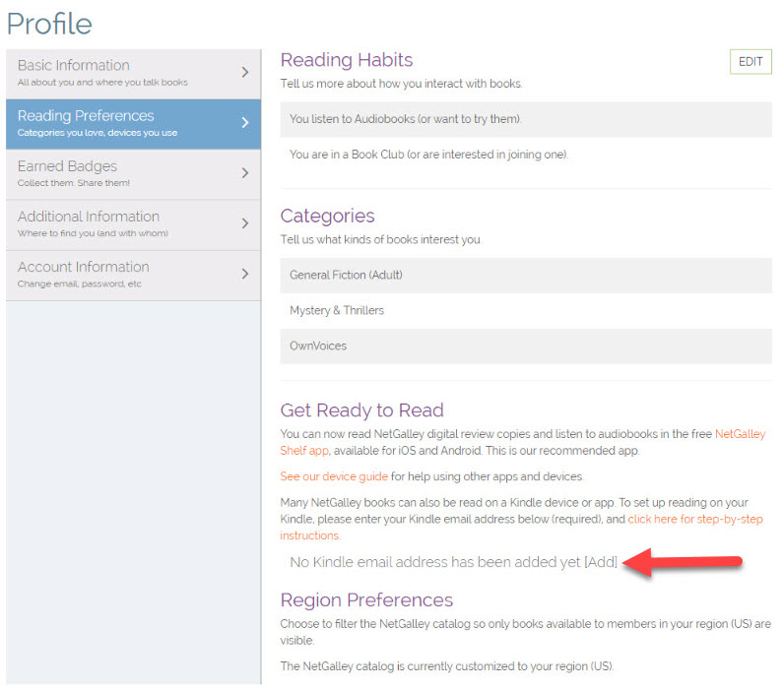Switch to the Account Information section

pyautogui.click(x=118, y=274)
